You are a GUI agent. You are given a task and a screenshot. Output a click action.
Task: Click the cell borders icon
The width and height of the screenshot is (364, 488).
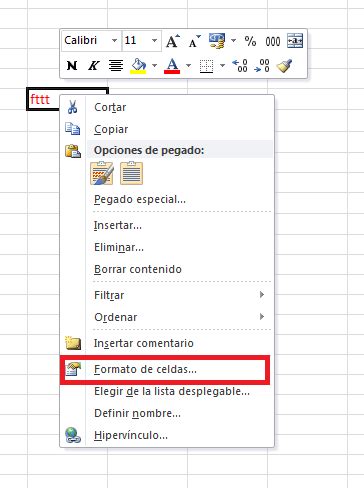click(x=206, y=66)
